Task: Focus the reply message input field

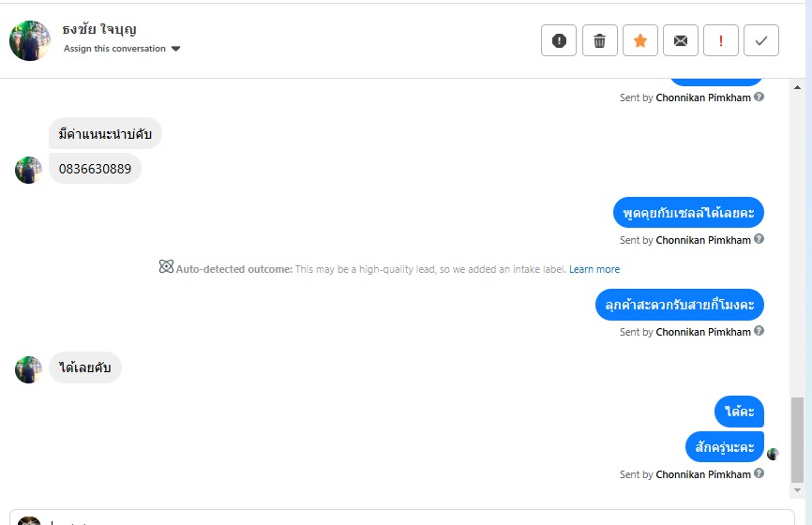Action: click(403, 518)
